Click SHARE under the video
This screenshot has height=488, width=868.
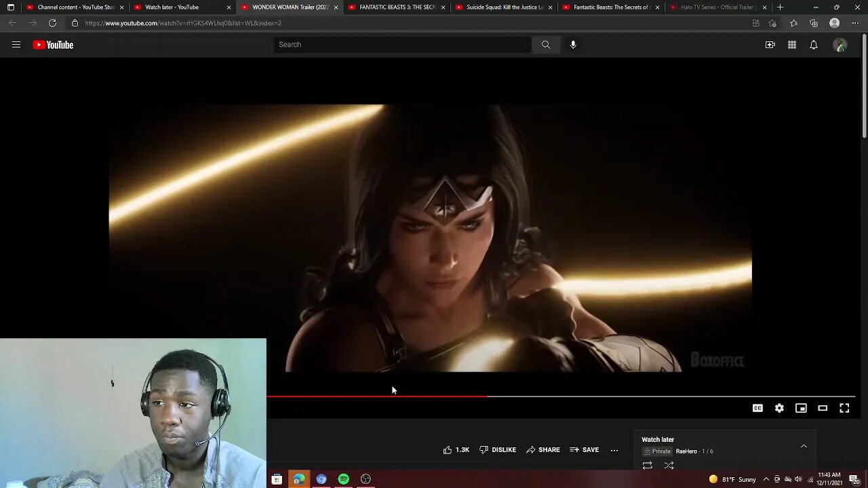(x=543, y=450)
